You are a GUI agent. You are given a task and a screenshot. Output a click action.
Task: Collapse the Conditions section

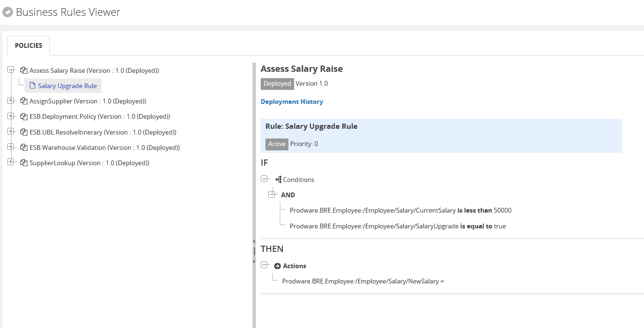(x=264, y=179)
